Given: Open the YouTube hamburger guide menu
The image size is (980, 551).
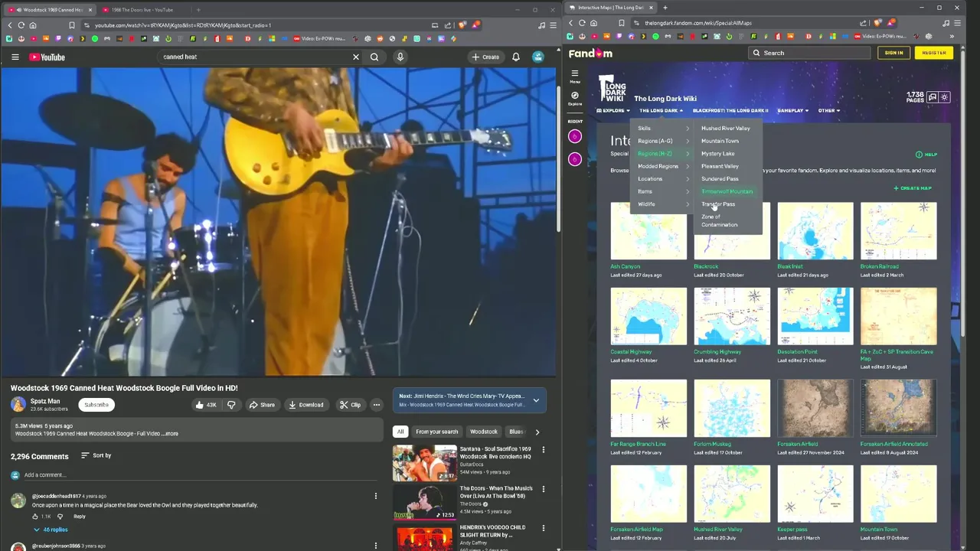Looking at the screenshot, I should 15,57.
